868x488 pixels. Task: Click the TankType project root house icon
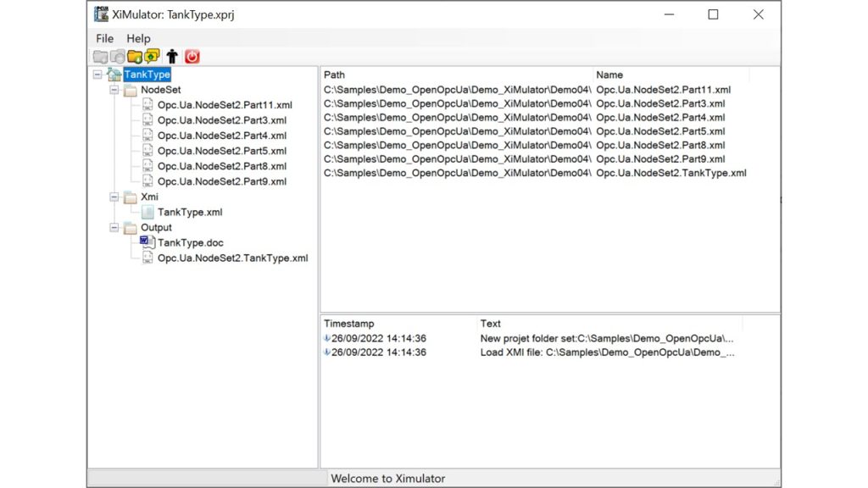click(114, 75)
